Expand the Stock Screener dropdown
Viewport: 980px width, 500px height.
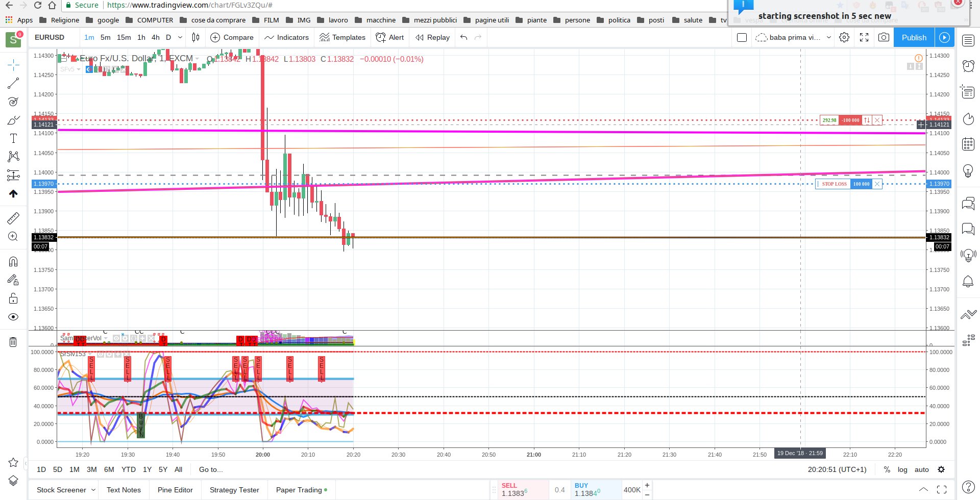(x=93, y=490)
